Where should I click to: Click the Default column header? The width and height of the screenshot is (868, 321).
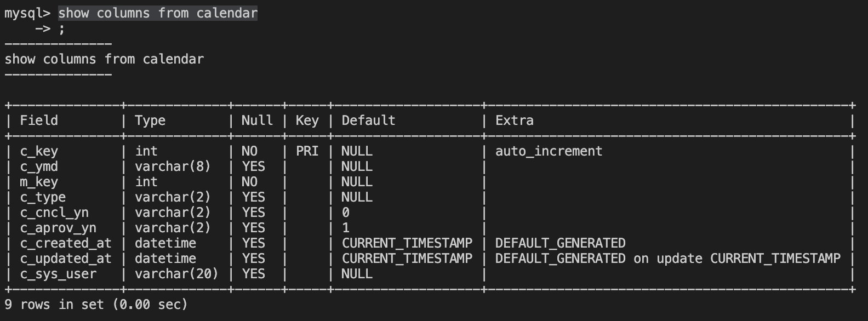point(368,121)
